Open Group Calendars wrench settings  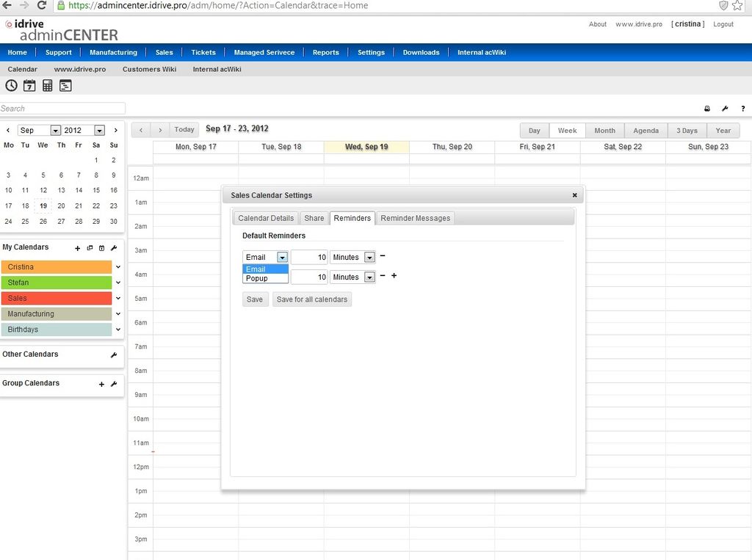click(x=114, y=384)
